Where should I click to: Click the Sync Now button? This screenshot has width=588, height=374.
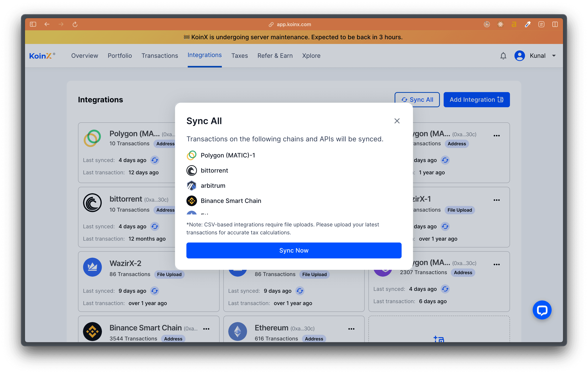click(x=294, y=250)
